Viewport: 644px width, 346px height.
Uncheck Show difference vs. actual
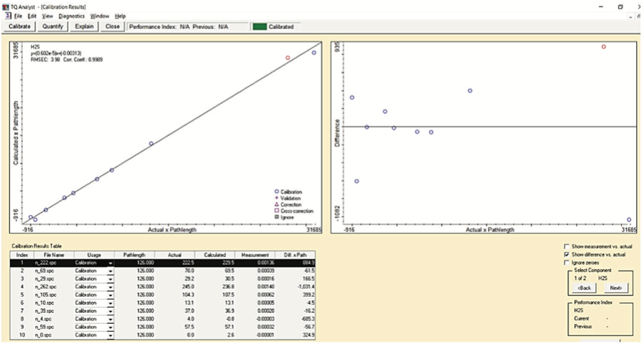pyautogui.click(x=567, y=254)
